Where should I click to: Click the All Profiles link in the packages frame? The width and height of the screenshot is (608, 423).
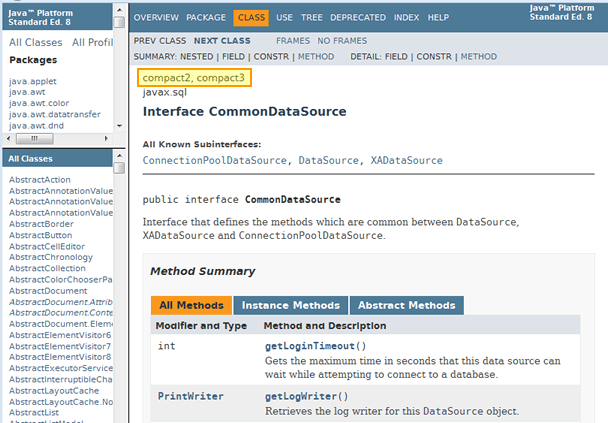[92, 42]
